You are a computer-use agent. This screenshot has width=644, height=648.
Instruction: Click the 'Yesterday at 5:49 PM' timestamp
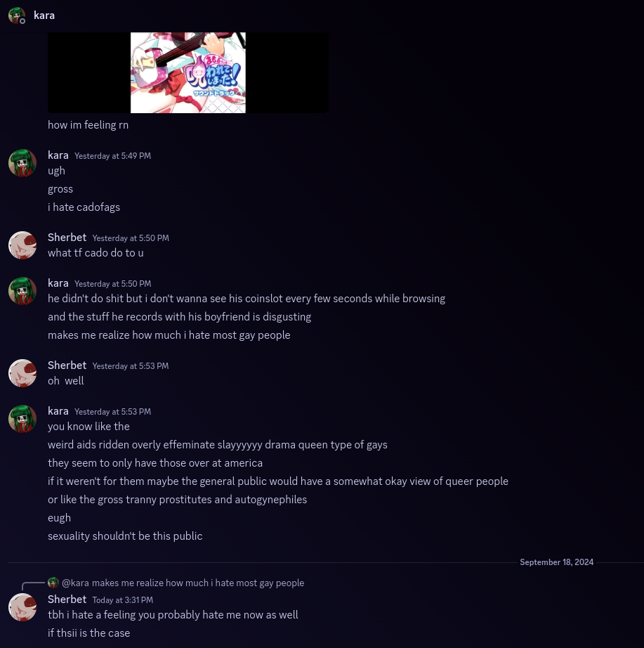(x=113, y=156)
